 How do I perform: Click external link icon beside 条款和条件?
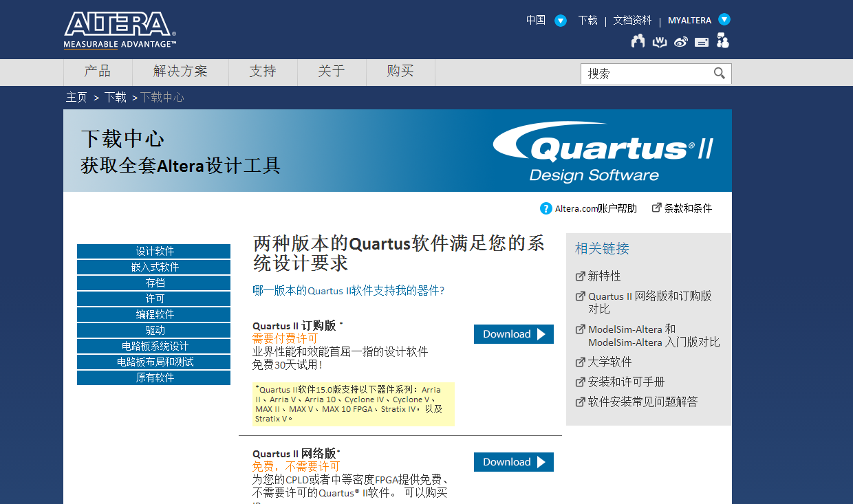[656, 208]
